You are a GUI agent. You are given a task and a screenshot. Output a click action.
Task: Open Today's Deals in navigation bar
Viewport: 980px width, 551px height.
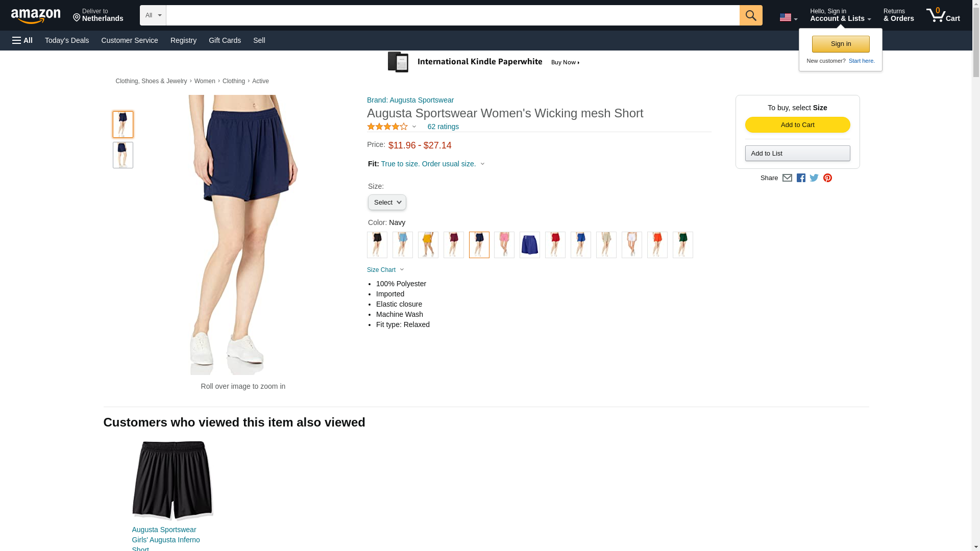pyautogui.click(x=67, y=40)
